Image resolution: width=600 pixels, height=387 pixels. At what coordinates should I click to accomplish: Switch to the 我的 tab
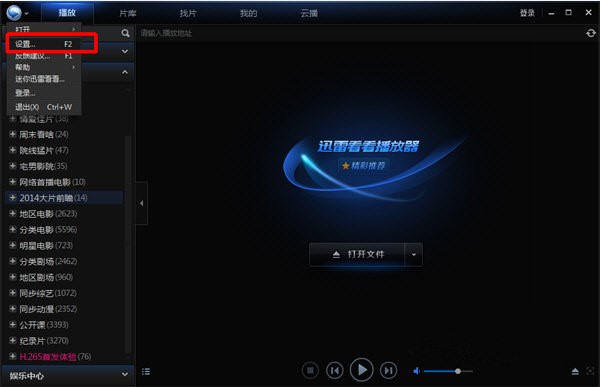[248, 13]
